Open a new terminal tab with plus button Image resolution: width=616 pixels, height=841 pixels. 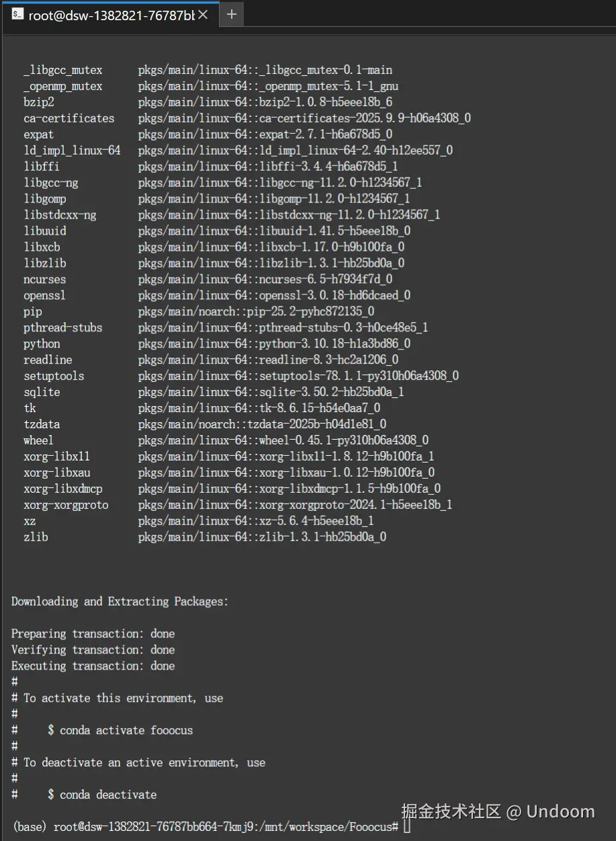pos(232,14)
